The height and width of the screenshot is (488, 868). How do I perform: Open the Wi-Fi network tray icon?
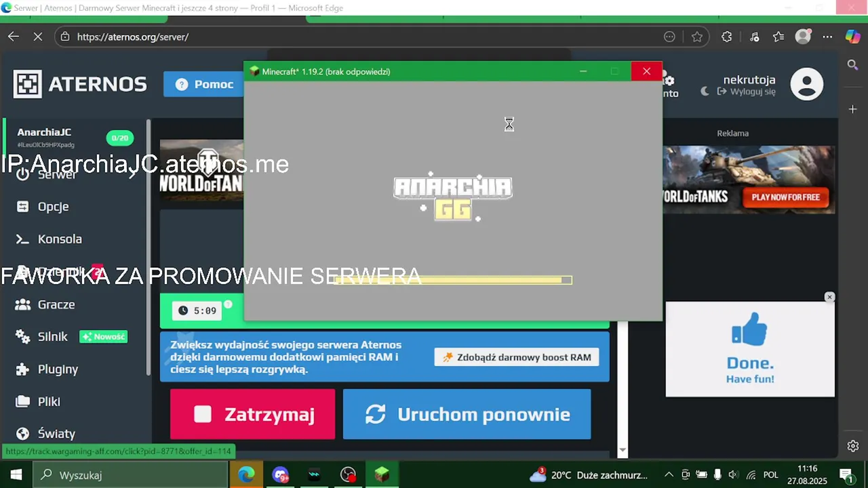coord(751,475)
